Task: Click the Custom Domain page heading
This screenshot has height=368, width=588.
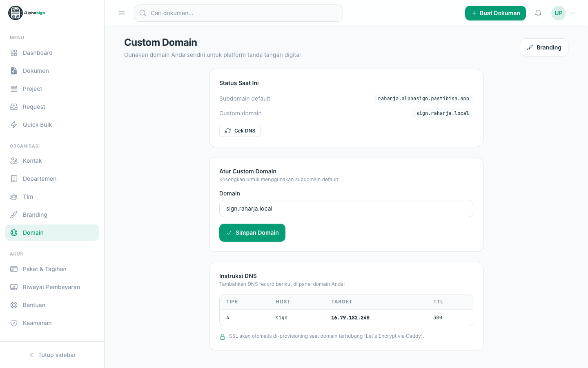Action: [160, 43]
